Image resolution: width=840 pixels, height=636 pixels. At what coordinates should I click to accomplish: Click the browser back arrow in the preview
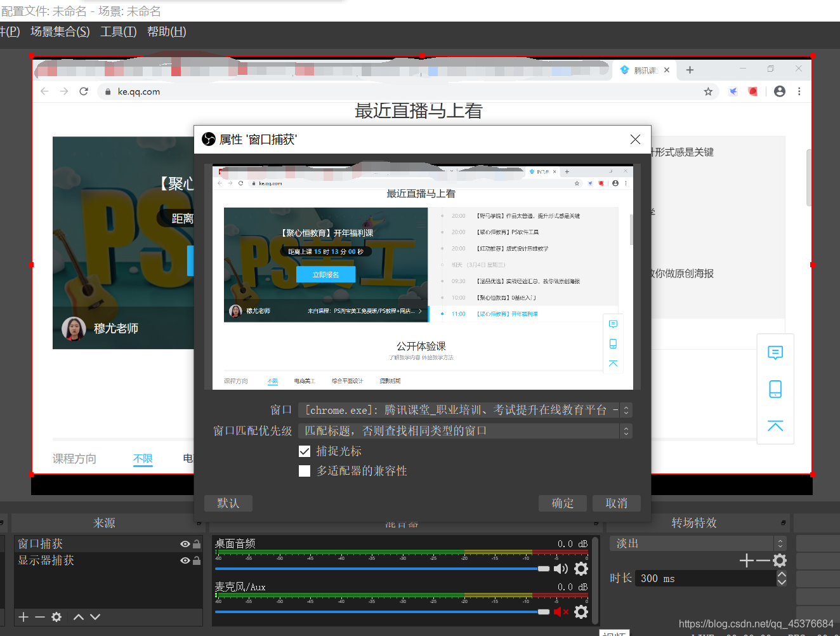44,91
